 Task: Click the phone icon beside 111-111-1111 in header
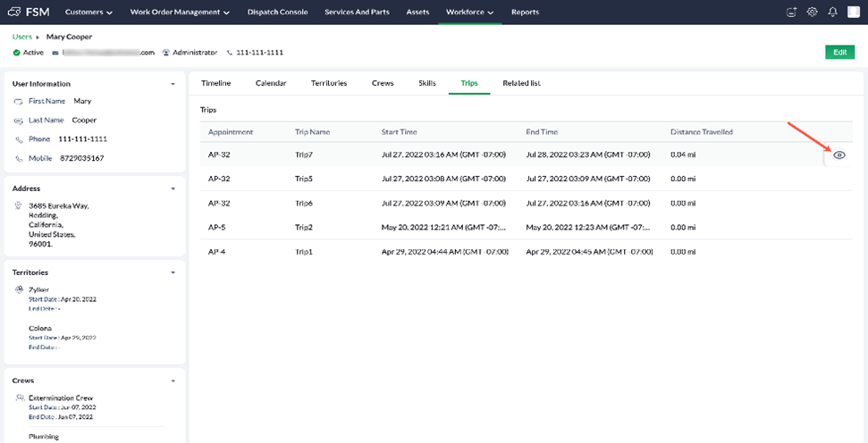pyautogui.click(x=230, y=53)
